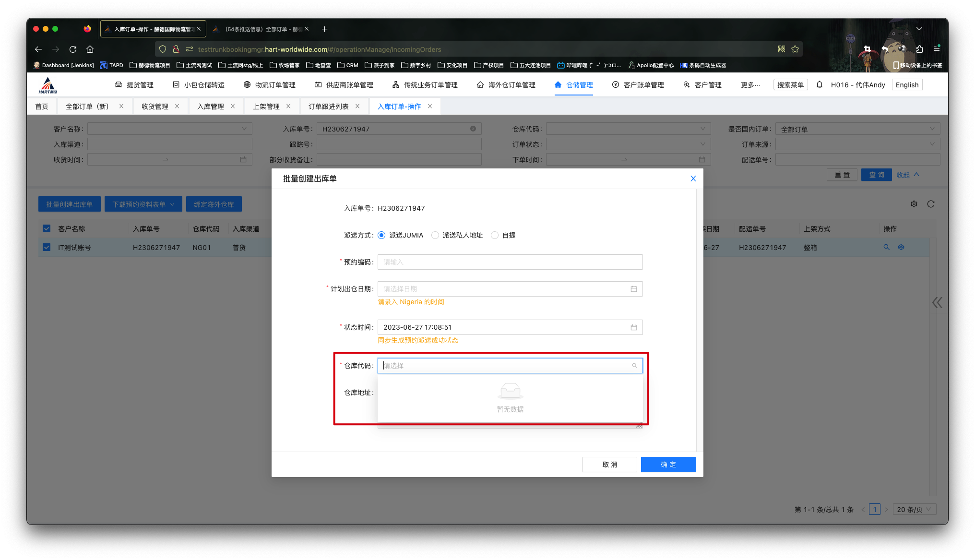Open the 仓库代码 dropdown in the dialog
975x560 pixels.
click(510, 366)
